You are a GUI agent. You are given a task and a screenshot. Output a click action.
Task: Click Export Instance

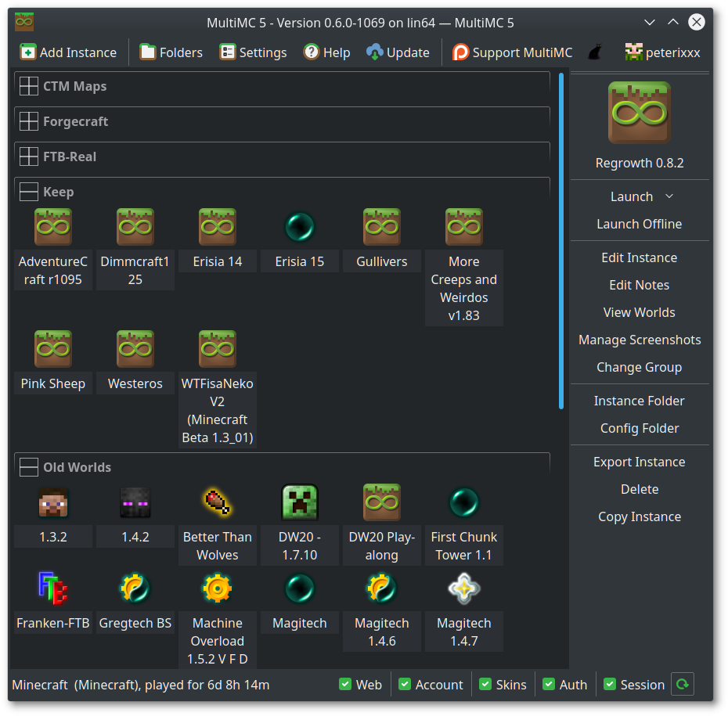[640, 462]
